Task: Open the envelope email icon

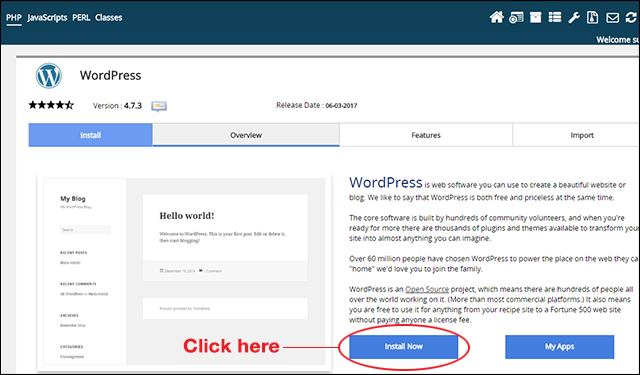Action: (x=612, y=18)
